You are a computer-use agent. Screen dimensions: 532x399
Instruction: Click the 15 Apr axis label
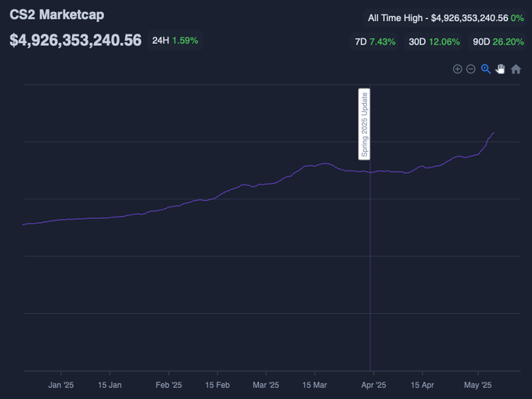(x=422, y=385)
